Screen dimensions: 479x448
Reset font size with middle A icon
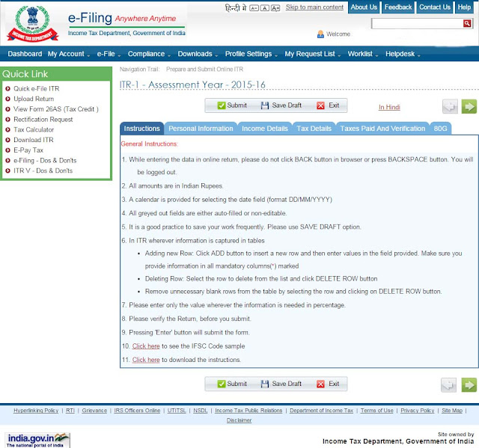coord(264,8)
